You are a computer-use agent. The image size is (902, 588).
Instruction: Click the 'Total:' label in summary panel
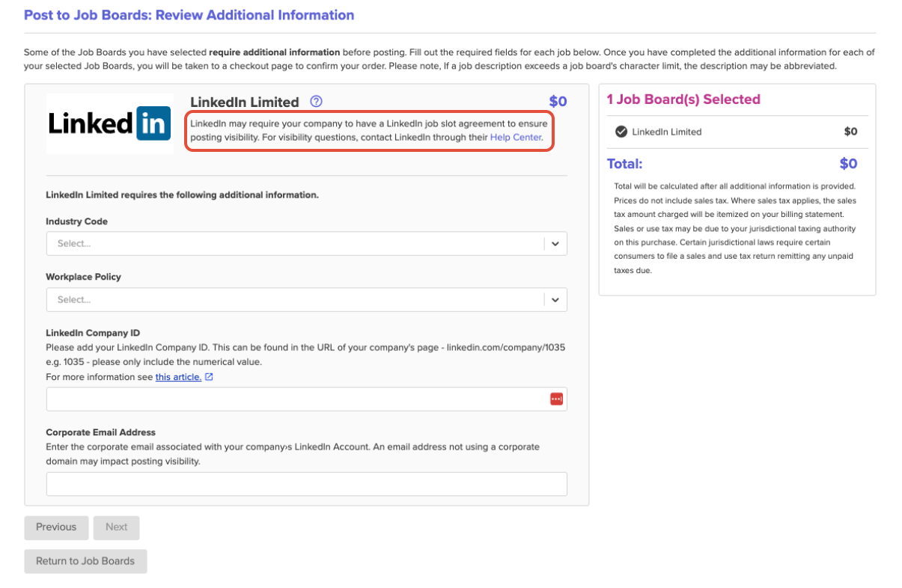[x=624, y=164]
